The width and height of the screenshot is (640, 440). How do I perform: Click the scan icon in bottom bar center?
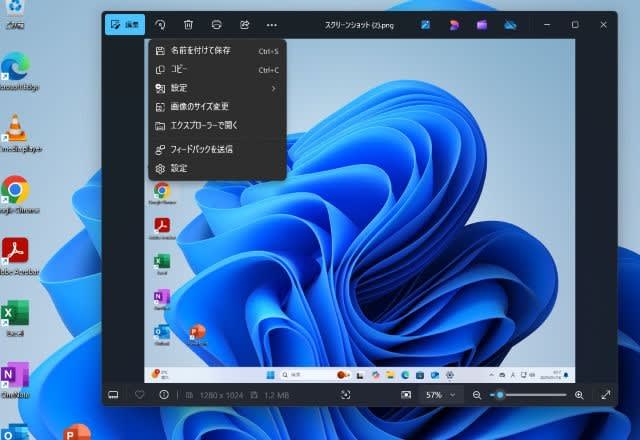coord(345,394)
